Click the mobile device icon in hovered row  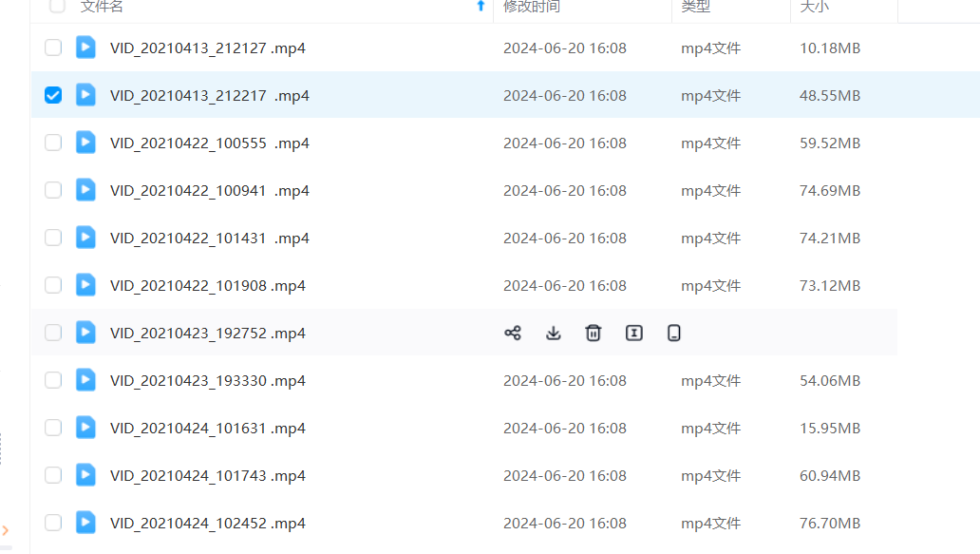tap(674, 333)
